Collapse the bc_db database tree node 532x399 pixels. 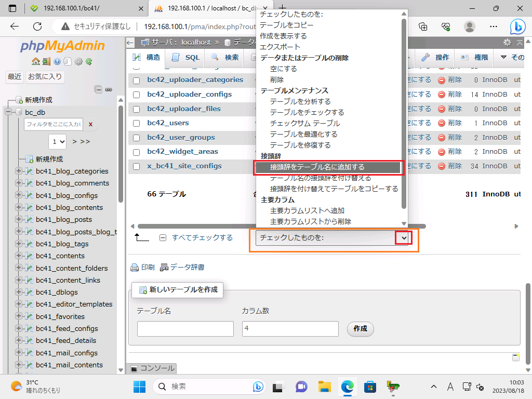tap(8, 112)
